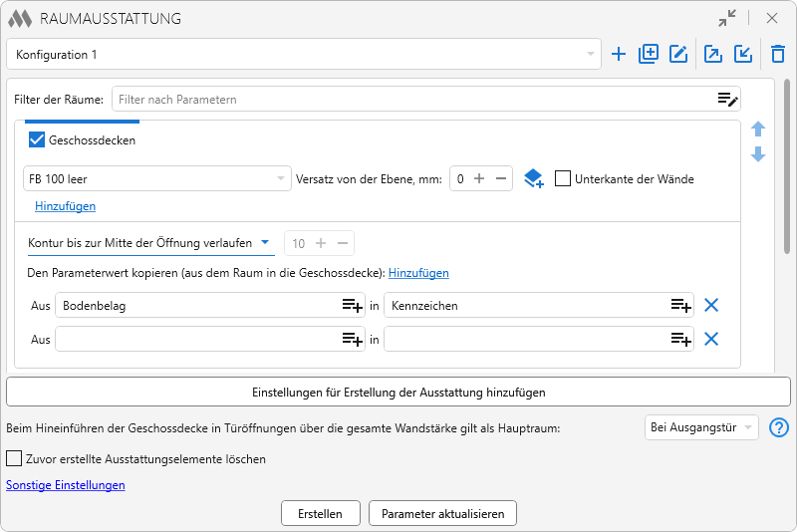The height and width of the screenshot is (532, 797).
Task: Duplicate the current configuration
Action: (649, 55)
